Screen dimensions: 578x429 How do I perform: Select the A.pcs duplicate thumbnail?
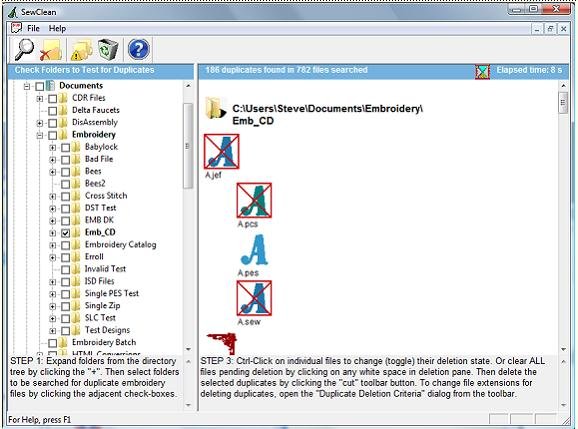click(x=254, y=200)
